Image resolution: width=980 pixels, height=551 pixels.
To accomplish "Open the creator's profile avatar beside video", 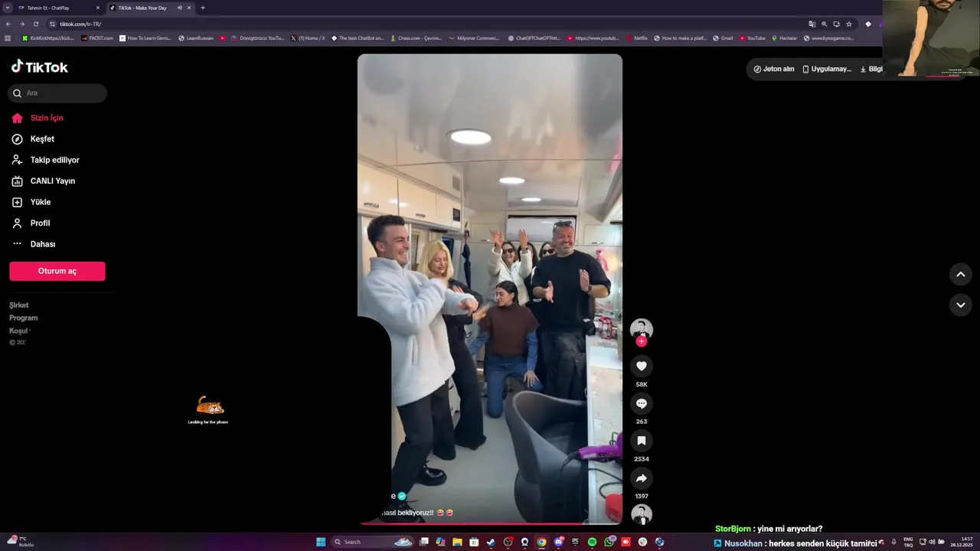I will click(642, 329).
